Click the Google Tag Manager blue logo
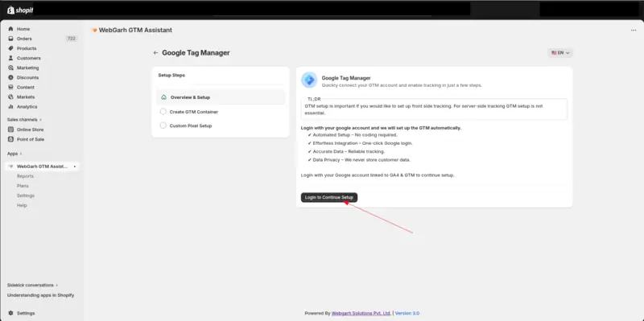The image size is (644, 321). click(309, 80)
